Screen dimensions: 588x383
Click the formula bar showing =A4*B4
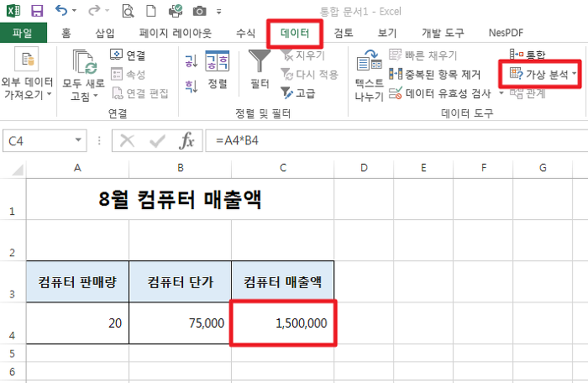(x=396, y=140)
